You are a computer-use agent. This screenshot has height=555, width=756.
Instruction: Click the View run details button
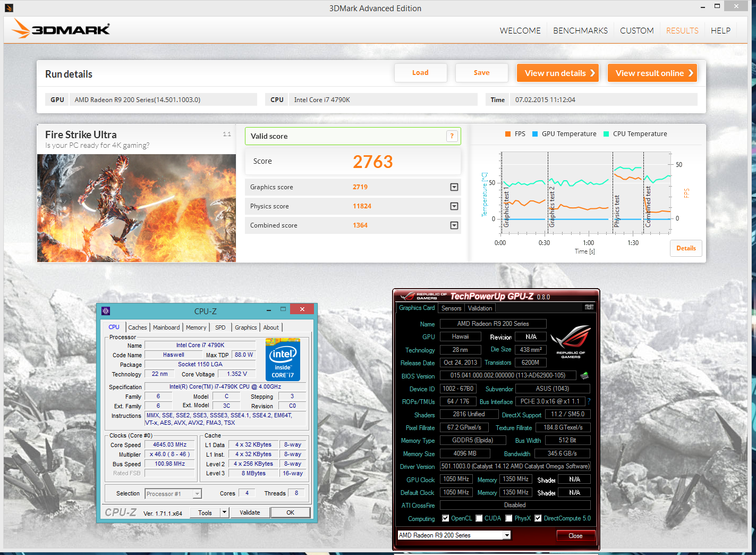point(558,73)
